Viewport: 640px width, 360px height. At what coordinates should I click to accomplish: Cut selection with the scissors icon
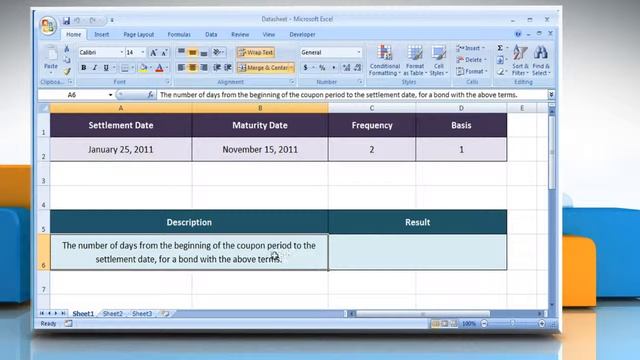click(x=67, y=49)
